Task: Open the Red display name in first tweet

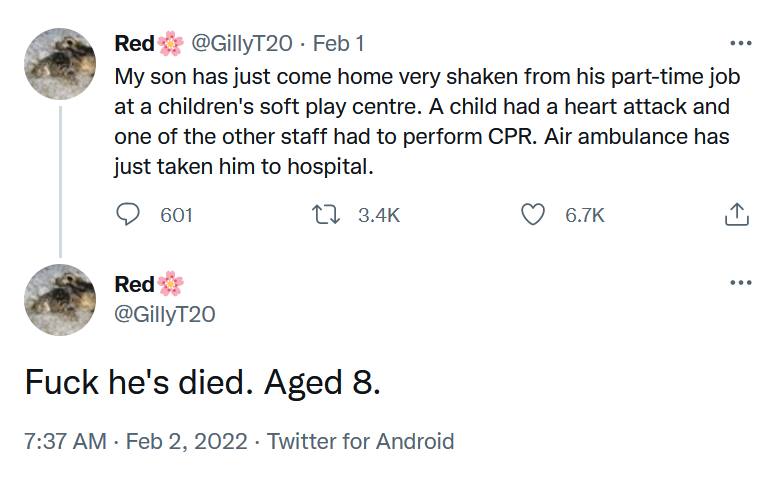Action: 135,44
